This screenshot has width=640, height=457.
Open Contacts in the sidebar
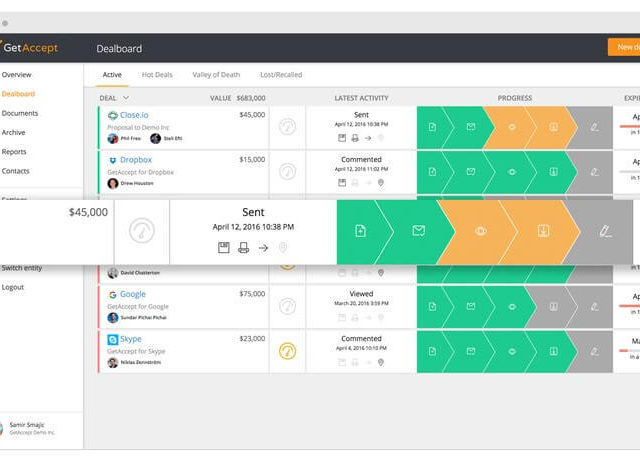16,171
